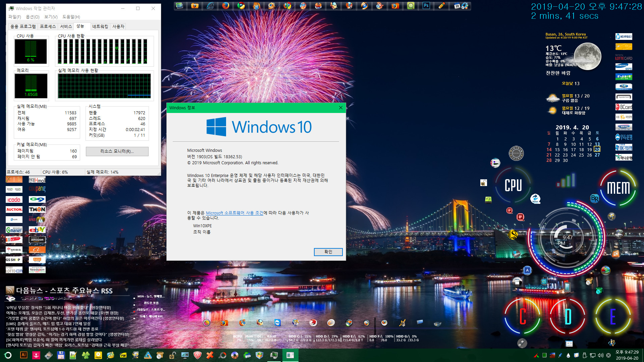The height and width of the screenshot is (362, 644).
Task: Open the AUCTION shortcut logo
Action: coord(14,209)
